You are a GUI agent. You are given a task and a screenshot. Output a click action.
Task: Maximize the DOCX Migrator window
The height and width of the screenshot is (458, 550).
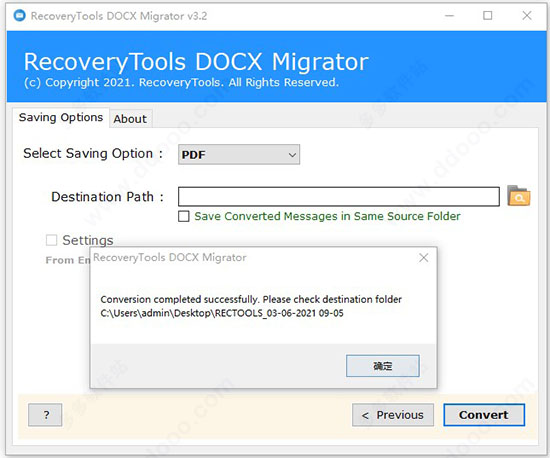pyautogui.click(x=488, y=16)
